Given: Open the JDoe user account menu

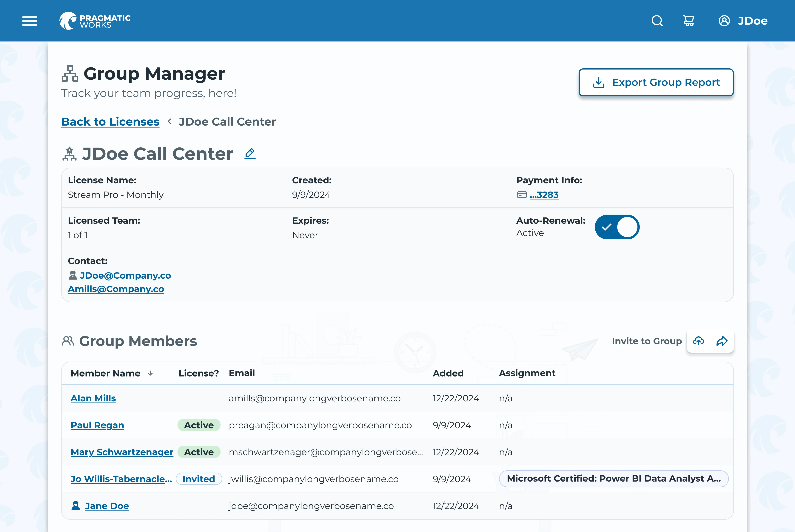Looking at the screenshot, I should tap(743, 21).
